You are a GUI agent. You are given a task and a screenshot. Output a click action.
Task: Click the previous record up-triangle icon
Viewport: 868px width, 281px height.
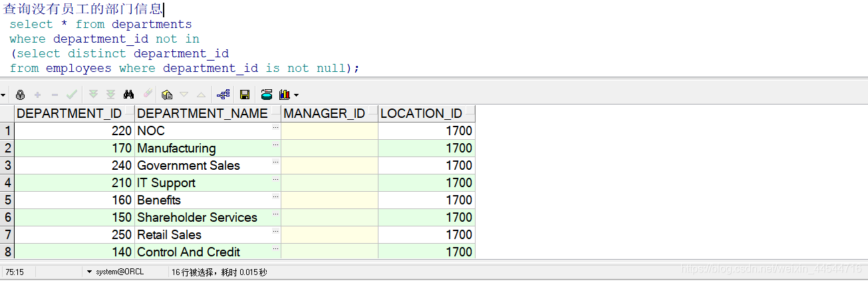pyautogui.click(x=201, y=95)
